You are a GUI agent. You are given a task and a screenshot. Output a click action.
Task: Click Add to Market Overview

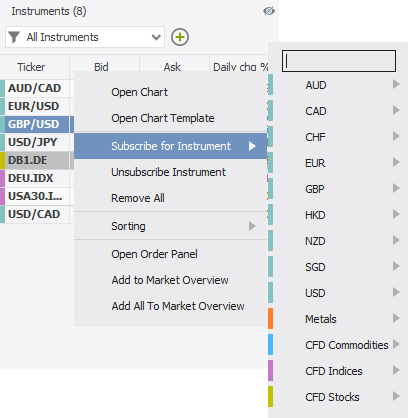(170, 280)
